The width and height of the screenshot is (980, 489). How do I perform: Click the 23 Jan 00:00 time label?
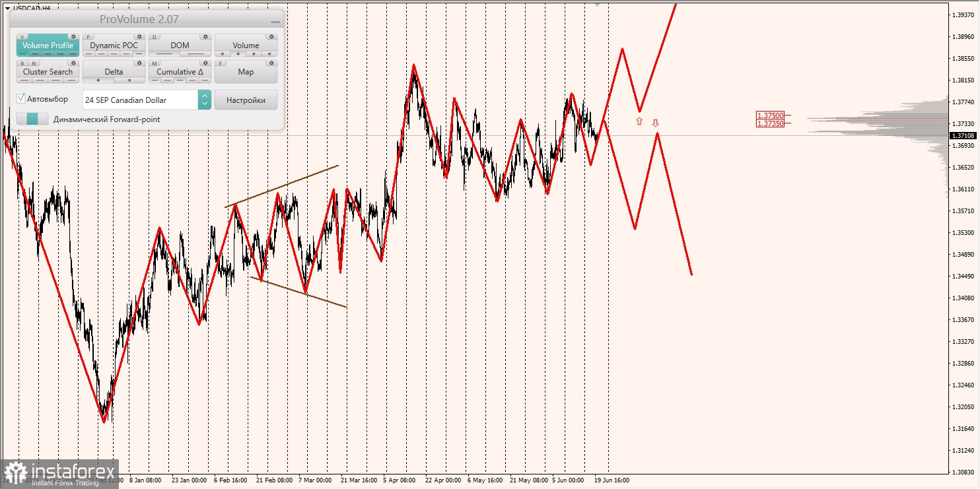click(x=188, y=480)
